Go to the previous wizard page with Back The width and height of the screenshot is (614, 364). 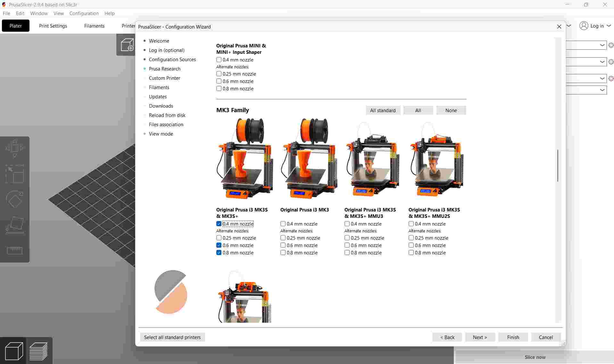point(447,337)
